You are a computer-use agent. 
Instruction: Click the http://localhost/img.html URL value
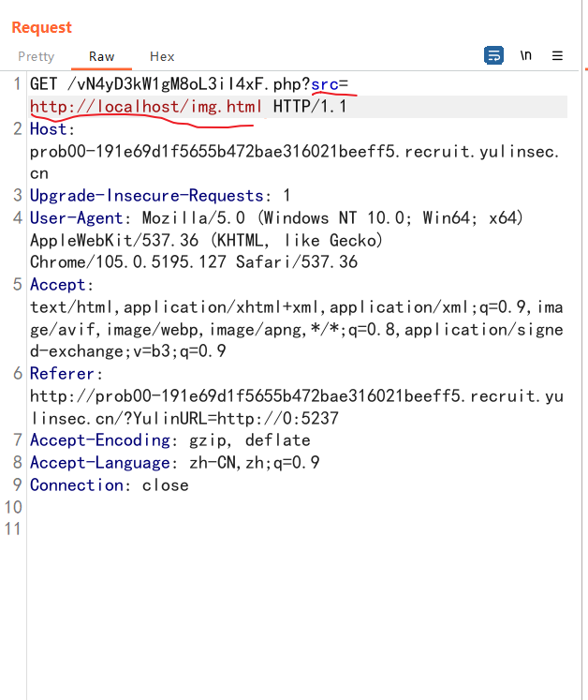146,107
